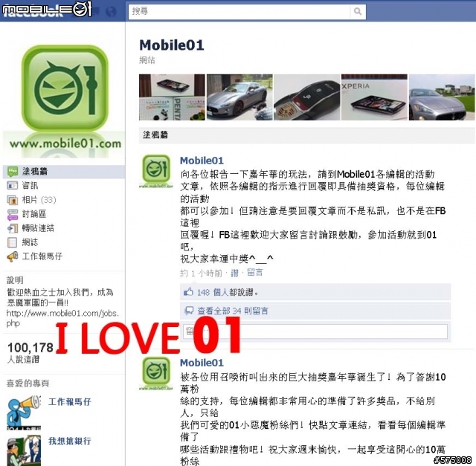Open the 網誌 notes icon in sidebar
The height and width of the screenshot is (466, 476).
(12, 242)
